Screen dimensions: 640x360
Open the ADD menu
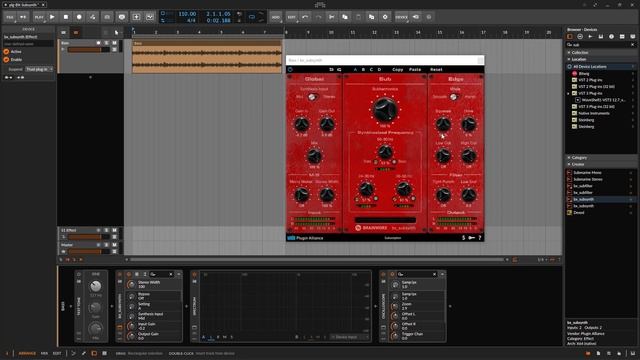(276, 17)
